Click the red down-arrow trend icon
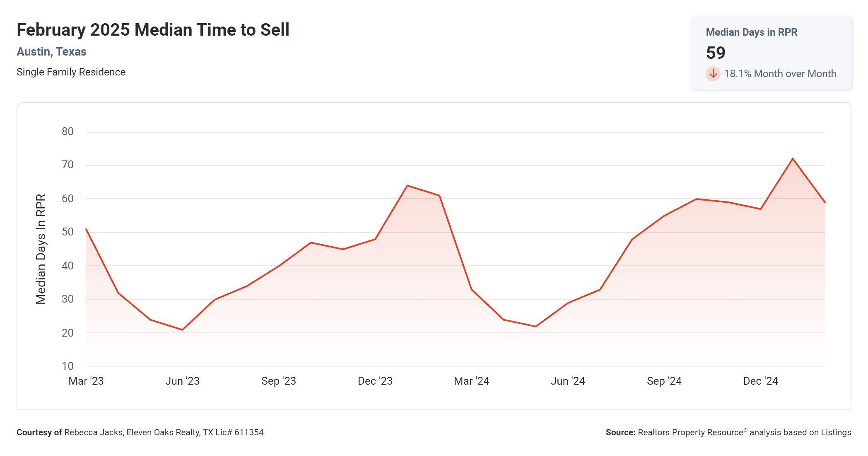The image size is (868, 456). 713,74
